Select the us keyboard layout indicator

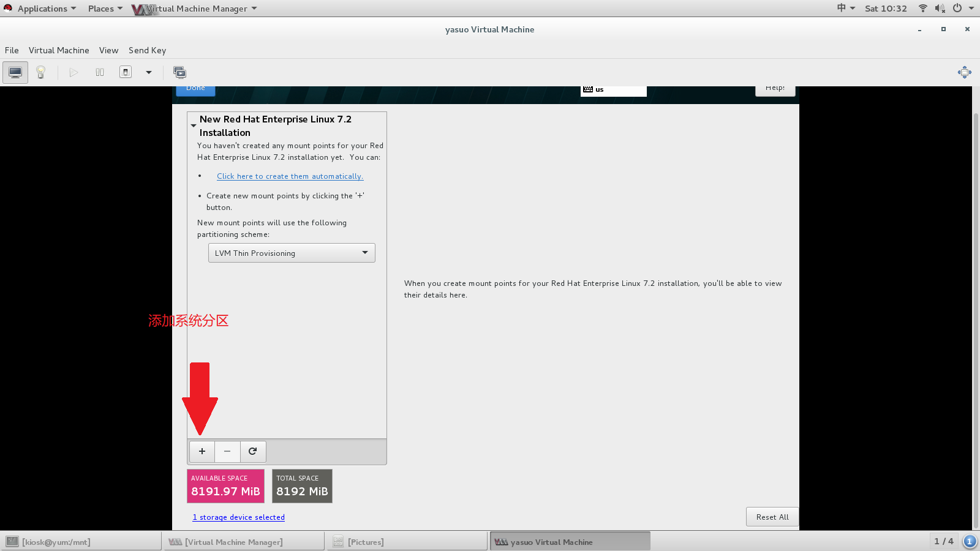point(613,91)
